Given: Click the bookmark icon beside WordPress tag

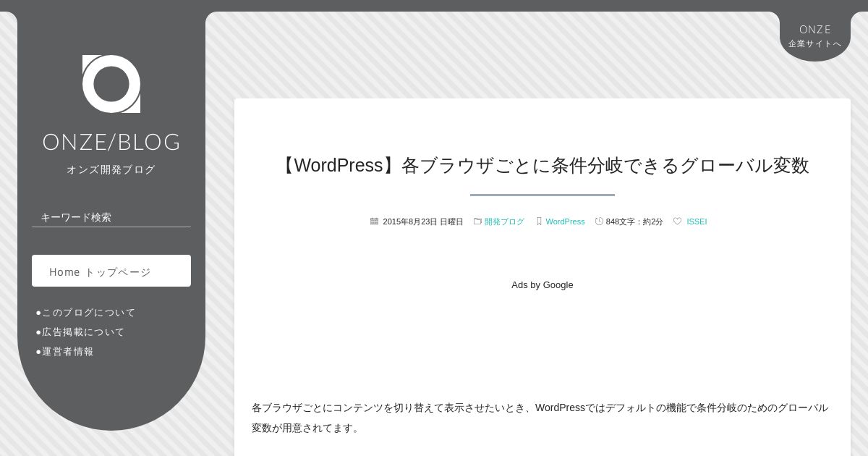Looking at the screenshot, I should tap(539, 221).
